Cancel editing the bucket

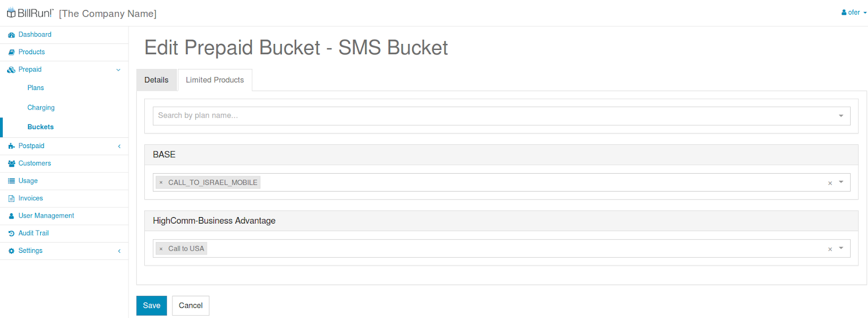(x=190, y=306)
